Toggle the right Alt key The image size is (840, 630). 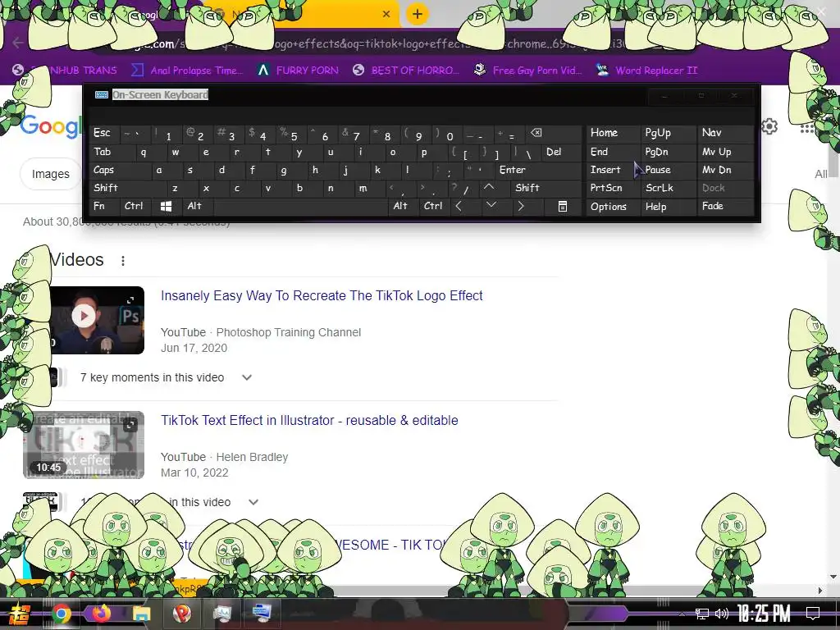(402, 206)
